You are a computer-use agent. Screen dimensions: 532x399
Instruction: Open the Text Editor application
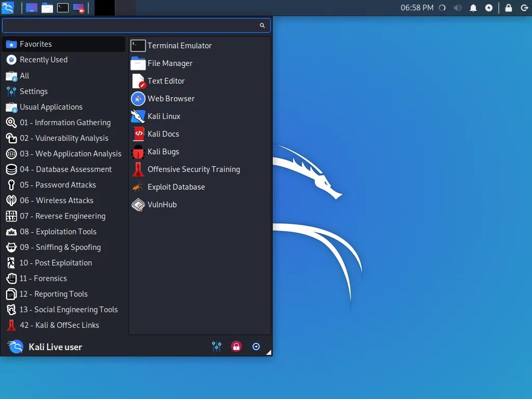[x=200, y=81]
